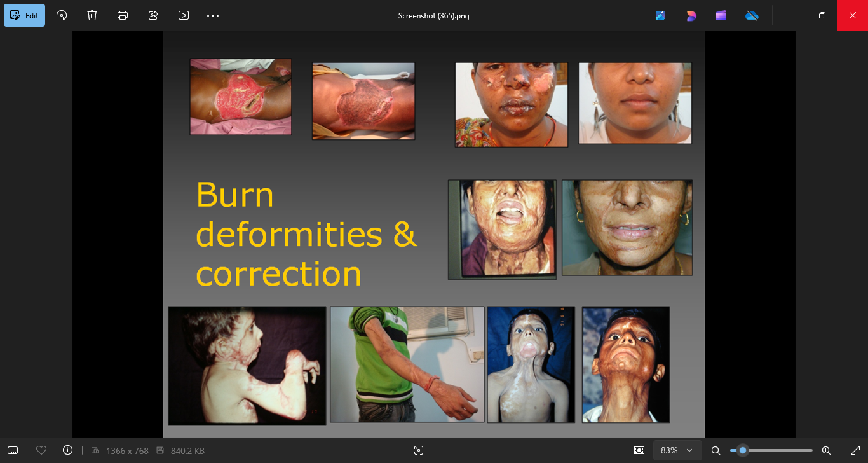Image resolution: width=868 pixels, height=463 pixels.
Task: Expand the 83% zoom level dropdown
Action: [x=677, y=450]
